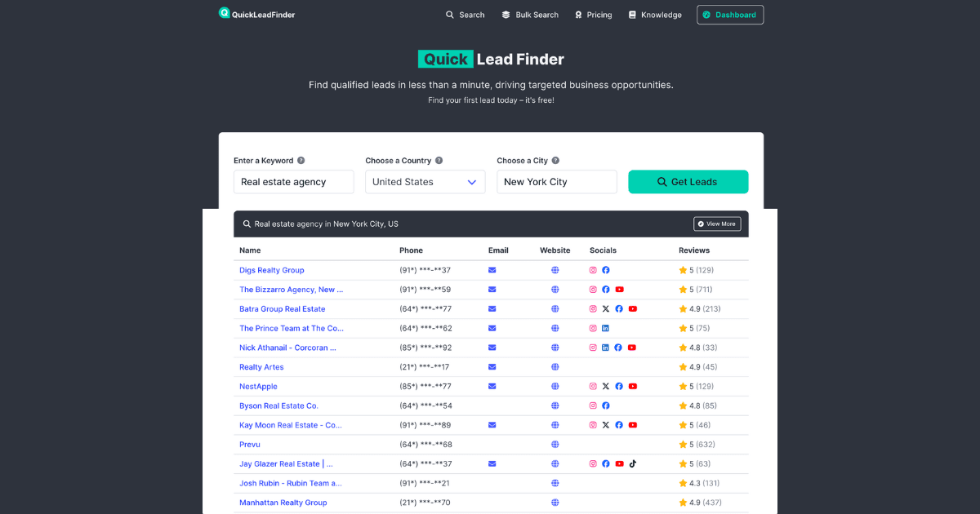This screenshot has width=980, height=514.
Task: Click help icon next to Enter a Keyword
Action: pyautogui.click(x=301, y=161)
